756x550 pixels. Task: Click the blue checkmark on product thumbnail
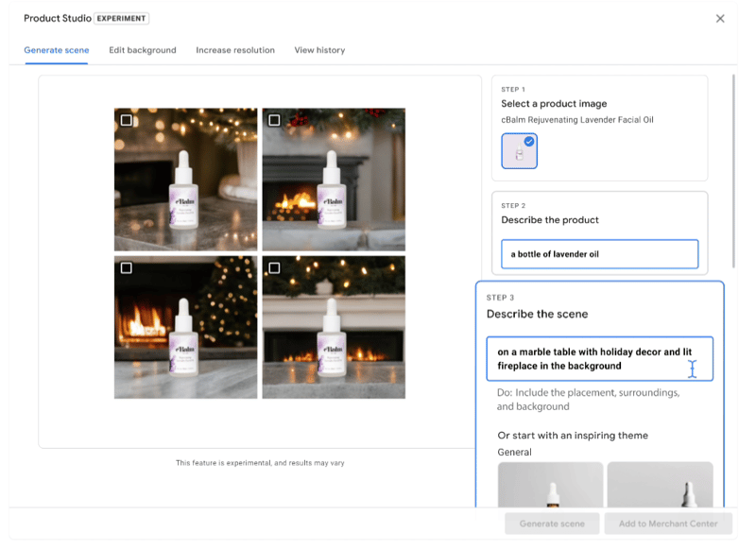[x=529, y=142]
